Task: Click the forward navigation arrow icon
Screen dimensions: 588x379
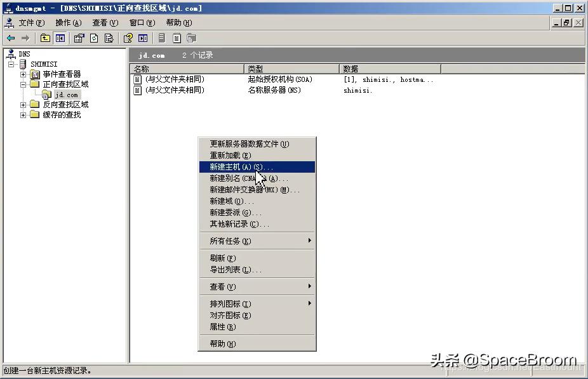Action: coord(27,38)
